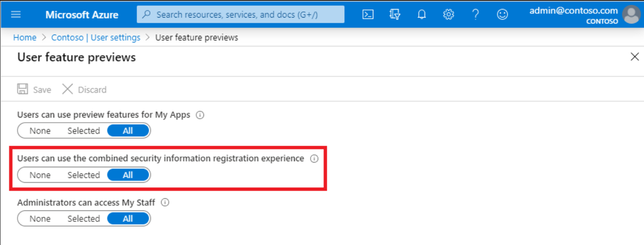Click the info icon beside My Apps setting
This screenshot has height=245, width=644.
200,115
